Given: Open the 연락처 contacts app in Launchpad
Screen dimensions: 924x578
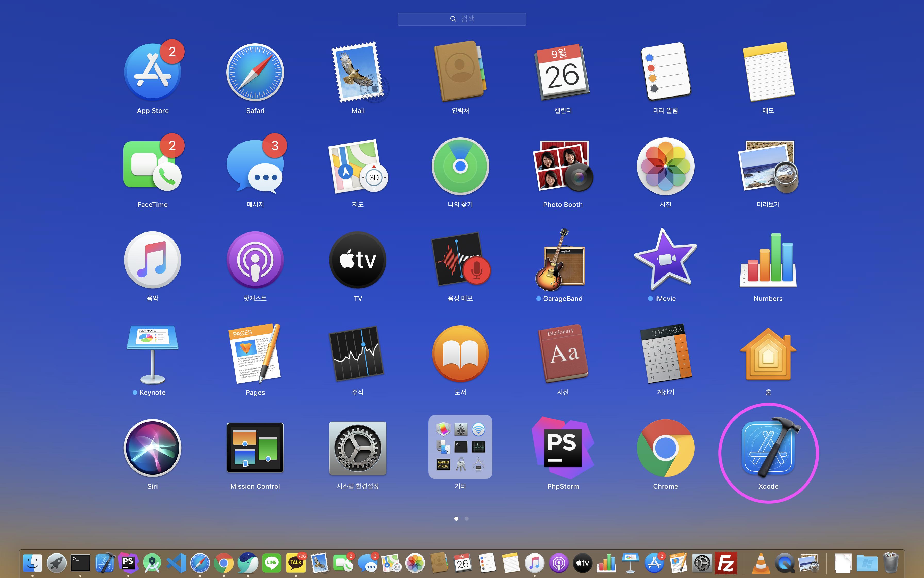Looking at the screenshot, I should point(460,71).
